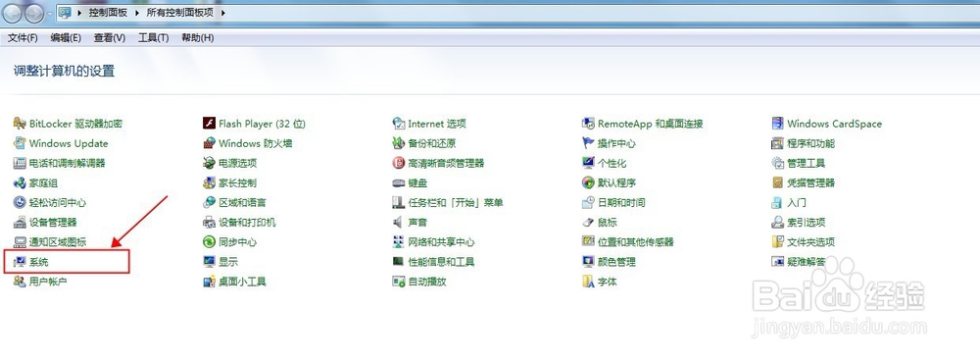980x361 pixels.
Task: Expand arrow after 所有控制面板项 in address bar
Action: click(x=222, y=12)
